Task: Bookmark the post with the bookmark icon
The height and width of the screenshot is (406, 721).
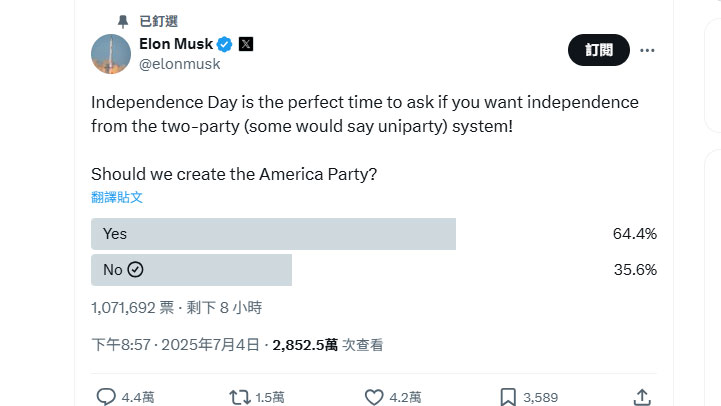Action: tap(508, 397)
